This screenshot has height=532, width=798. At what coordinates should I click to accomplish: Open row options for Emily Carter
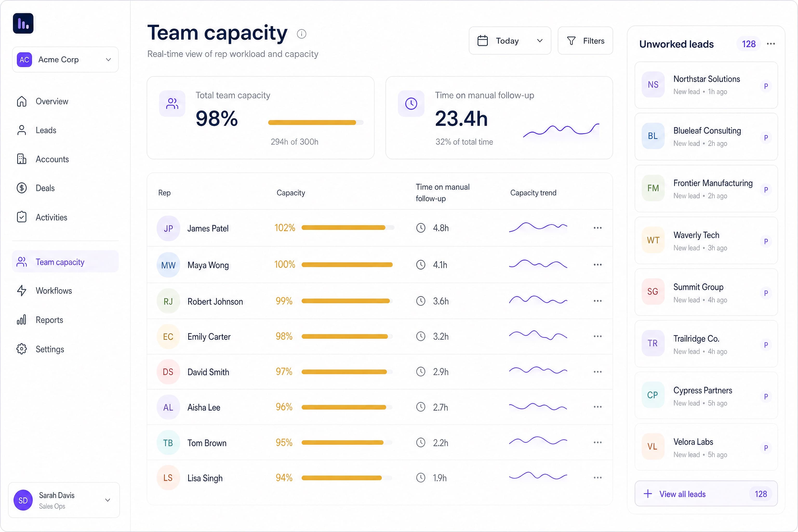[597, 336]
